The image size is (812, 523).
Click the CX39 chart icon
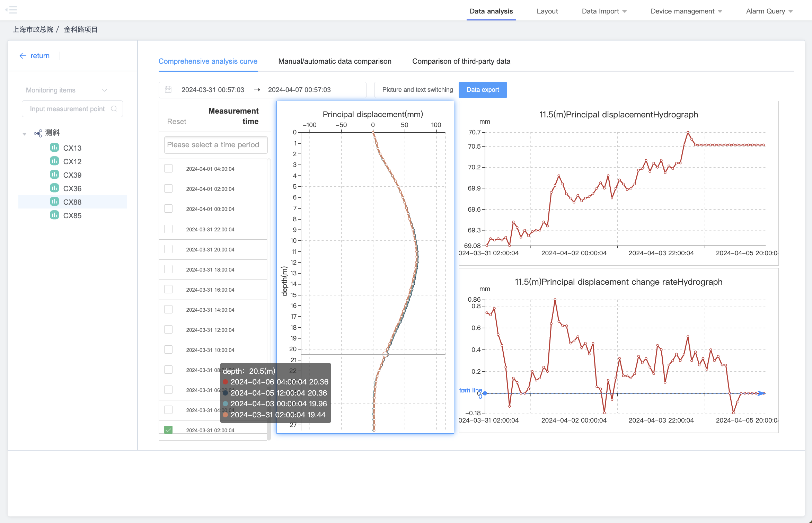[x=54, y=175]
